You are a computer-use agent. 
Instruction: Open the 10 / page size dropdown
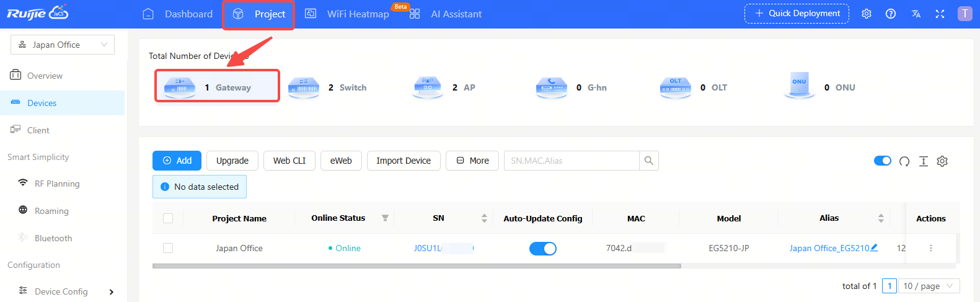928,286
